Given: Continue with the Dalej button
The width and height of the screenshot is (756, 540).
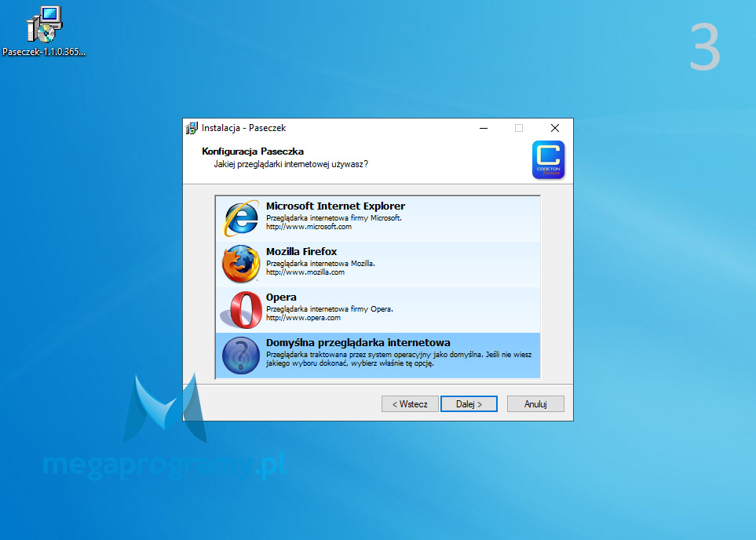Looking at the screenshot, I should pos(469,404).
